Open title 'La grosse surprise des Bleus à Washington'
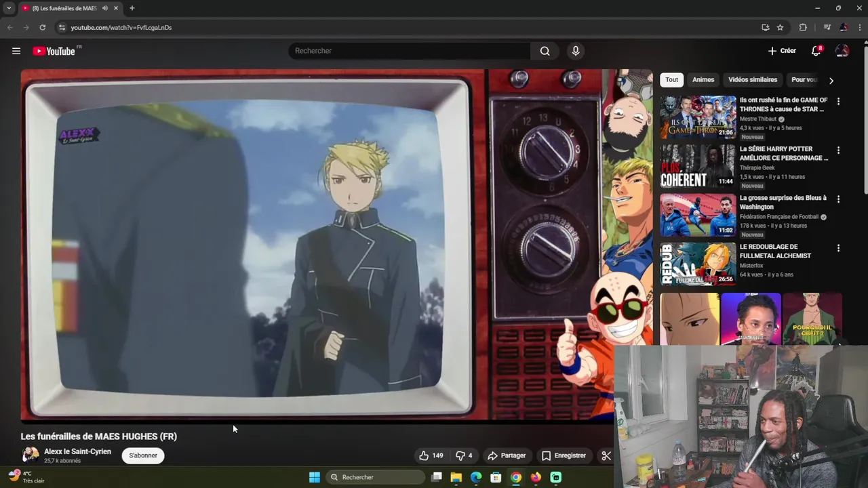This screenshot has height=488, width=868. [x=783, y=202]
